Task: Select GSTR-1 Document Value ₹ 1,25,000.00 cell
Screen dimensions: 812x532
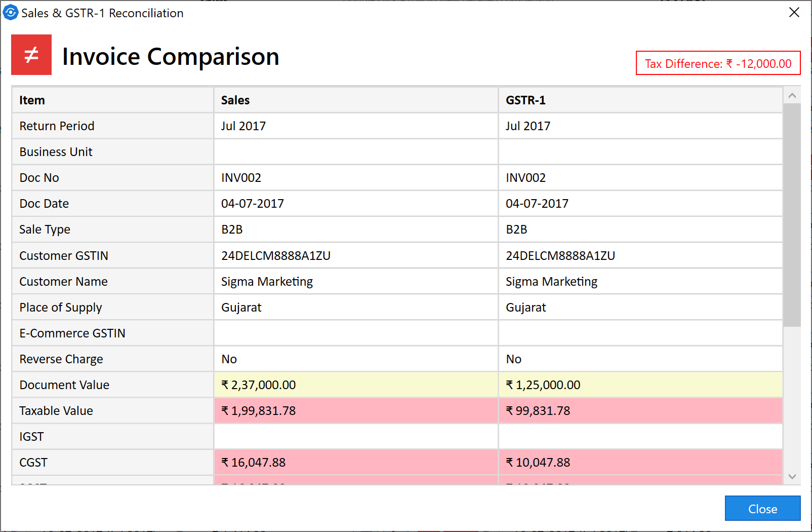Action: (640, 385)
